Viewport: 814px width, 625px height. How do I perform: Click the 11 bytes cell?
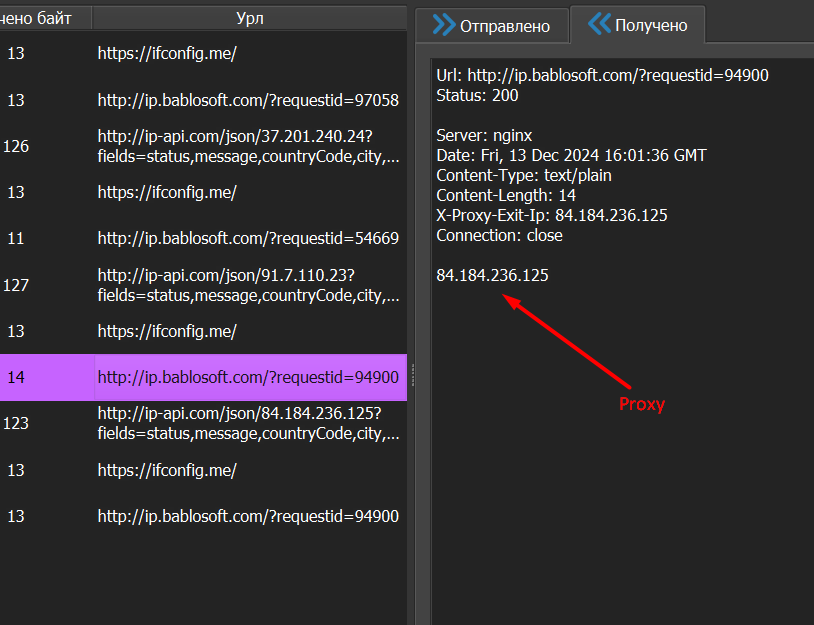16,238
